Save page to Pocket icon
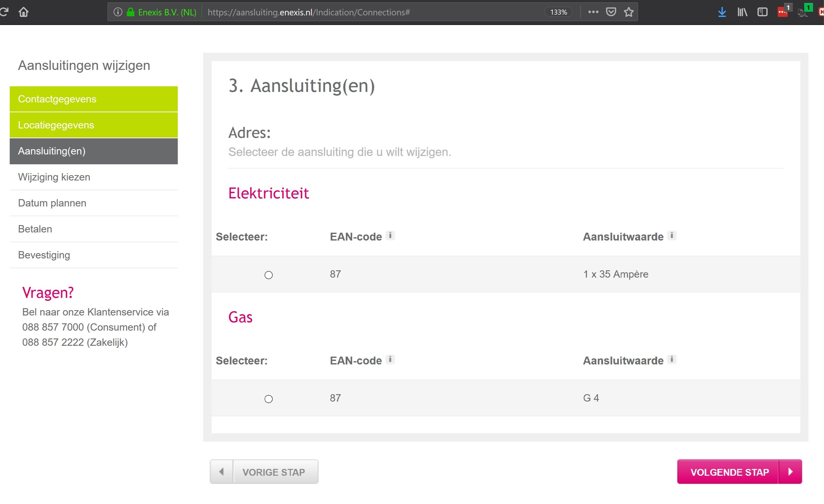Viewport: 824px width, 504px height. 611,12
